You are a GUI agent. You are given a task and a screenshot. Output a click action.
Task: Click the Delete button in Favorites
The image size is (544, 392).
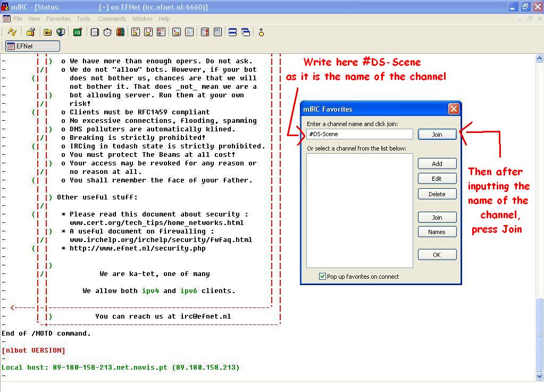click(437, 194)
